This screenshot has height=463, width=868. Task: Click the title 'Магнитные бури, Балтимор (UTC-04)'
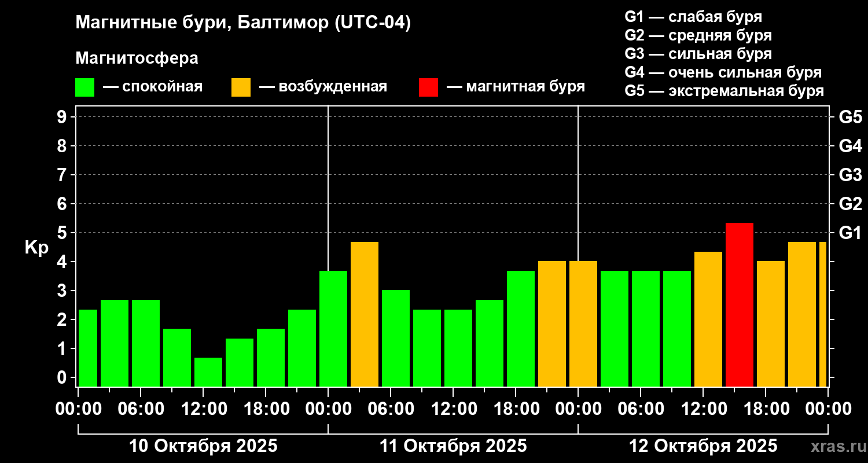tap(243, 23)
